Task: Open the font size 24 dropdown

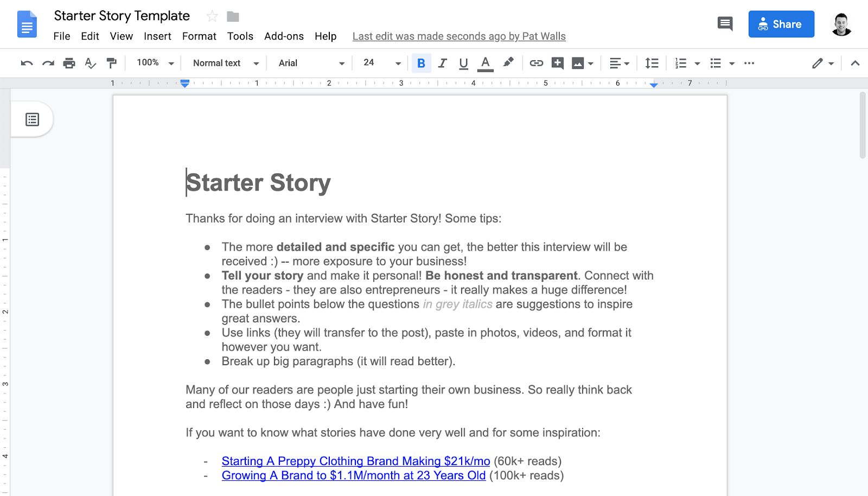Action: (x=382, y=63)
